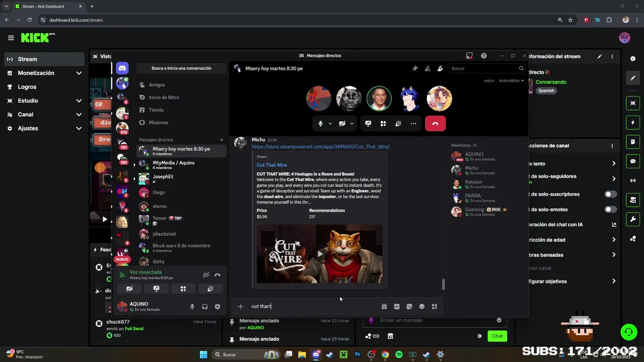Open 'Cut That Wire' embed title
The height and width of the screenshot is (362, 644).
point(272,165)
